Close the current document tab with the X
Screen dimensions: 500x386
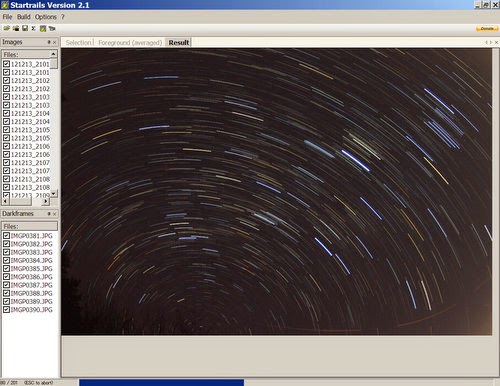(x=496, y=42)
